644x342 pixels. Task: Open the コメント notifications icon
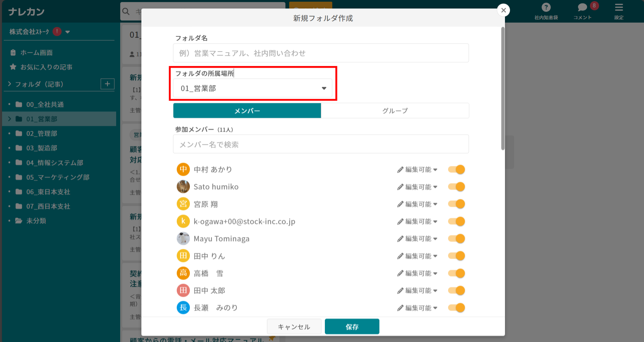[x=582, y=7]
